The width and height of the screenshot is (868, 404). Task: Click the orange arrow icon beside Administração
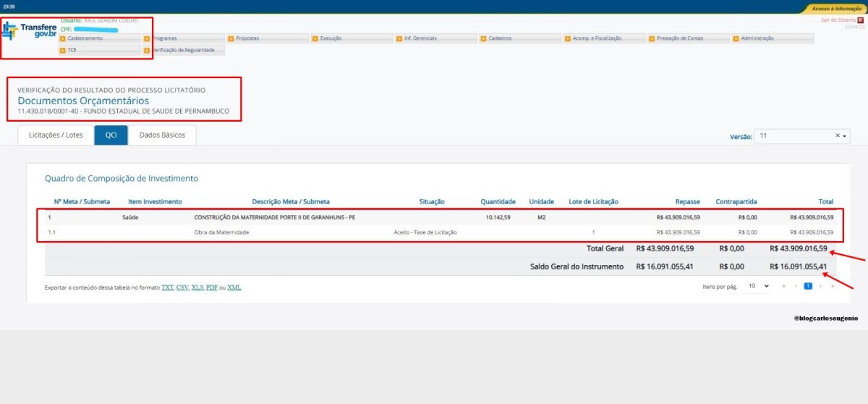point(736,38)
